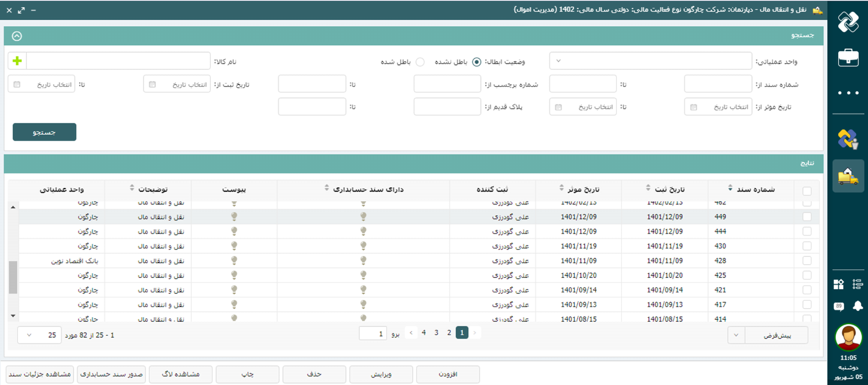
Task: Select the باطل نشده radio button
Action: tap(476, 62)
